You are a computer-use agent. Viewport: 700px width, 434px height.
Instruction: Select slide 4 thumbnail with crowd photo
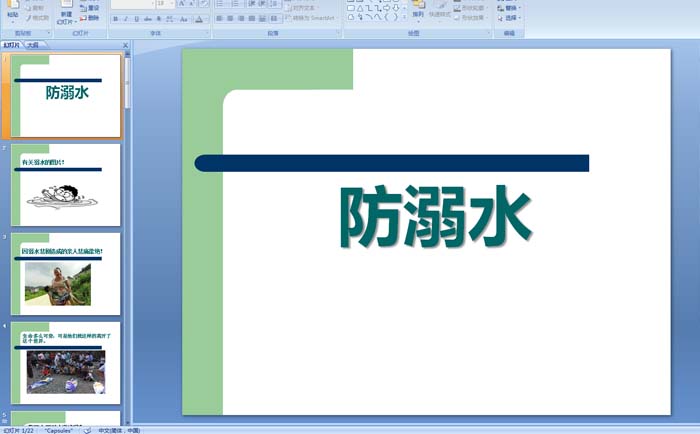pyautogui.click(x=66, y=363)
